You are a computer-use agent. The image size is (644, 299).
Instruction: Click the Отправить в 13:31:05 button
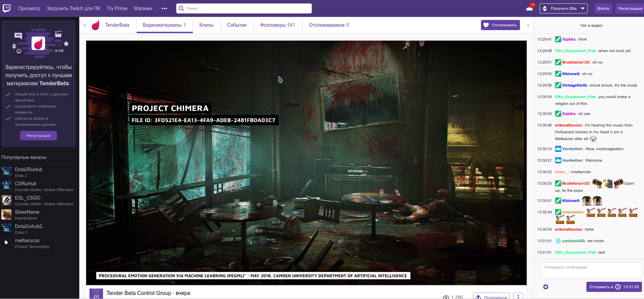tap(614, 287)
